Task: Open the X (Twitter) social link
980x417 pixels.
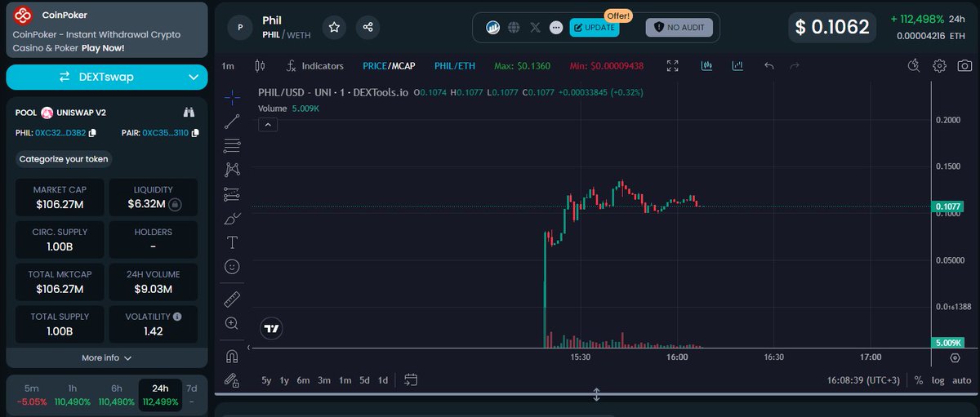Action: [535, 28]
